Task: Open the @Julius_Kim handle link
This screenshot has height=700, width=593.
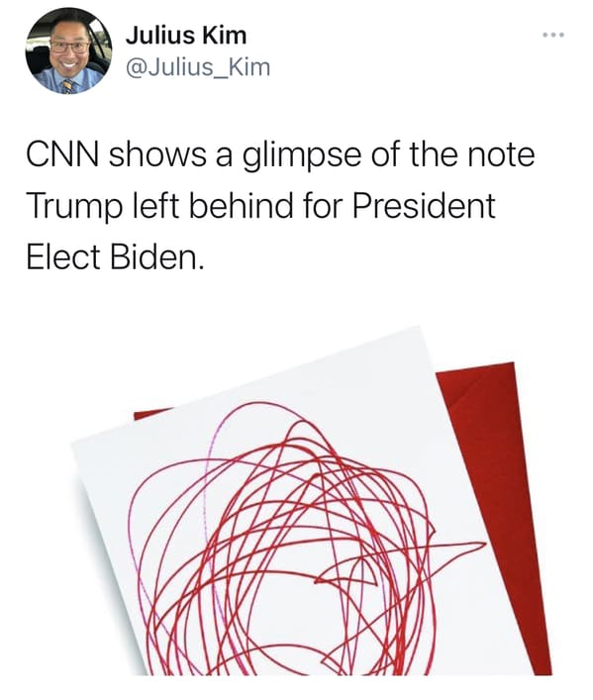Action: [198, 67]
